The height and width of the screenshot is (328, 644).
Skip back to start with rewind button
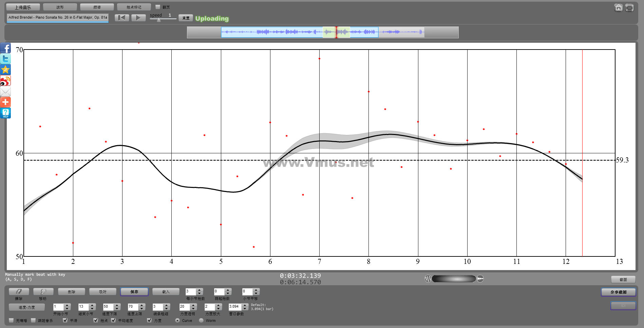(x=122, y=18)
